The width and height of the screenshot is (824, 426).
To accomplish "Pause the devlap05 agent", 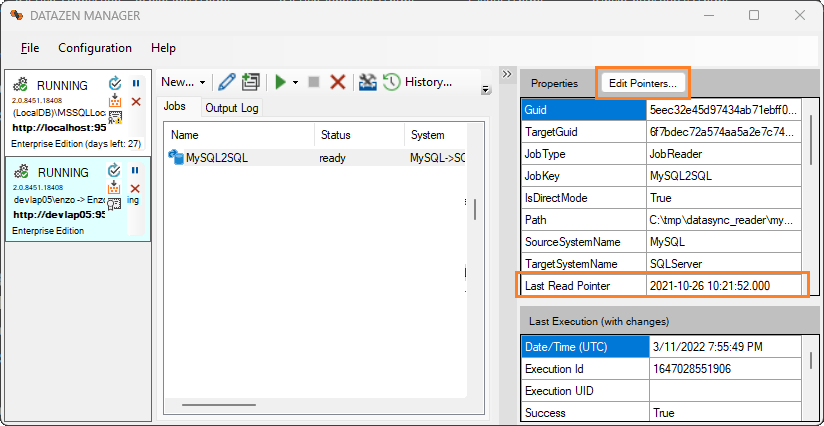I will click(x=136, y=170).
